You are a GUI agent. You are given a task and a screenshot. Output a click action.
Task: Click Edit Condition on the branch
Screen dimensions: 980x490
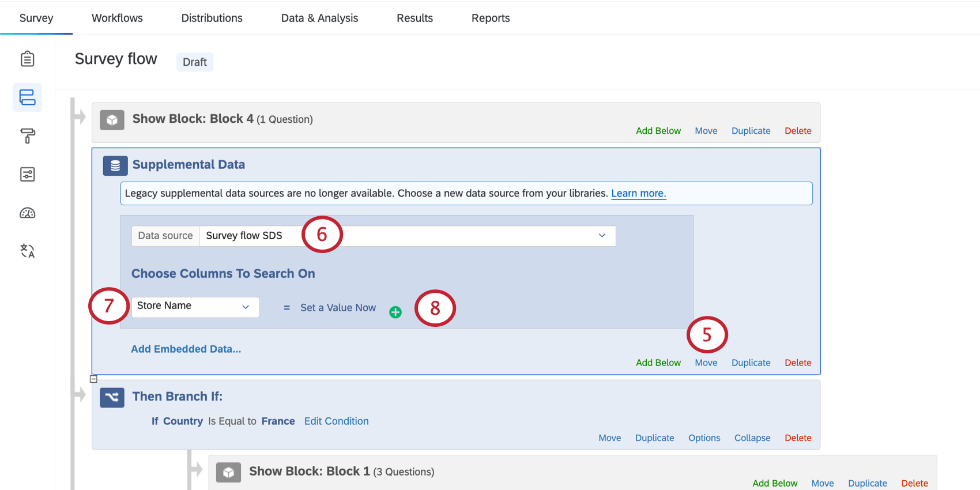(336, 421)
